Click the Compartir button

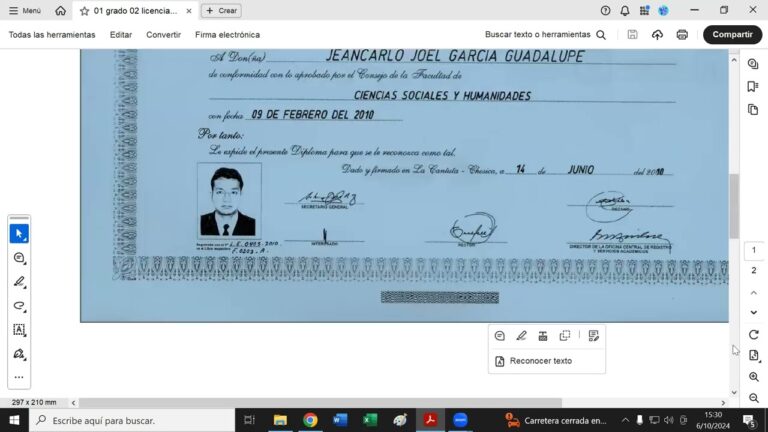point(732,34)
